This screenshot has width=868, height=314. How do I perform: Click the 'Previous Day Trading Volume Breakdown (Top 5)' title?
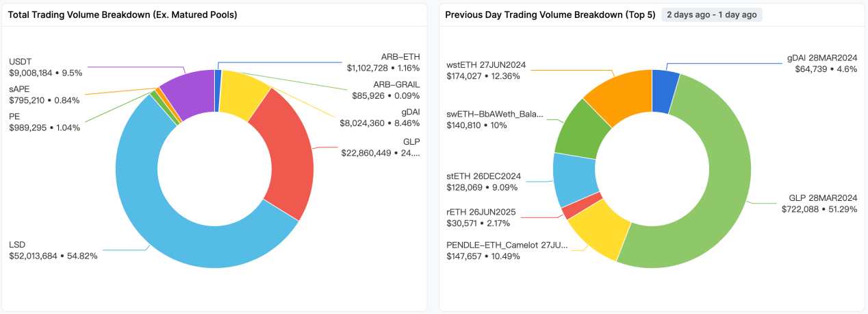coord(550,14)
